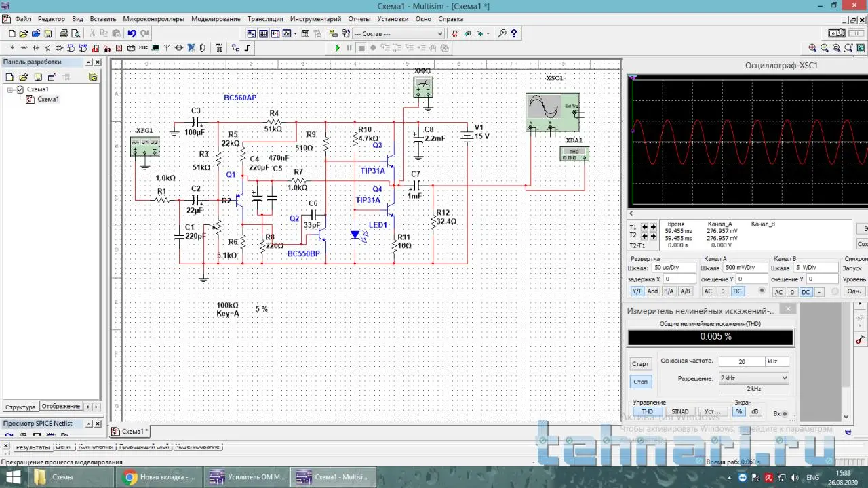Click the Zoom In magnifier in top-right toolbar
This screenshot has height=488, width=868.
pyautogui.click(x=812, y=48)
